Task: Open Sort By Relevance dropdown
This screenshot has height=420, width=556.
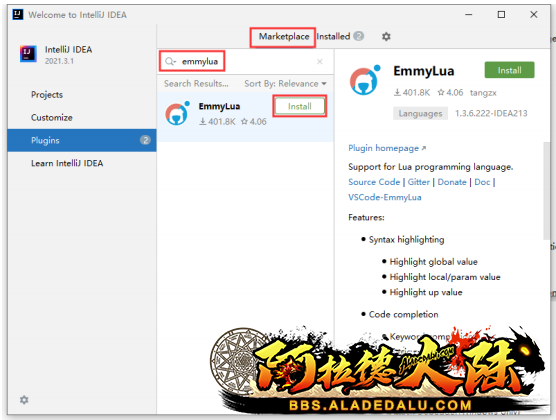Action: click(x=285, y=84)
